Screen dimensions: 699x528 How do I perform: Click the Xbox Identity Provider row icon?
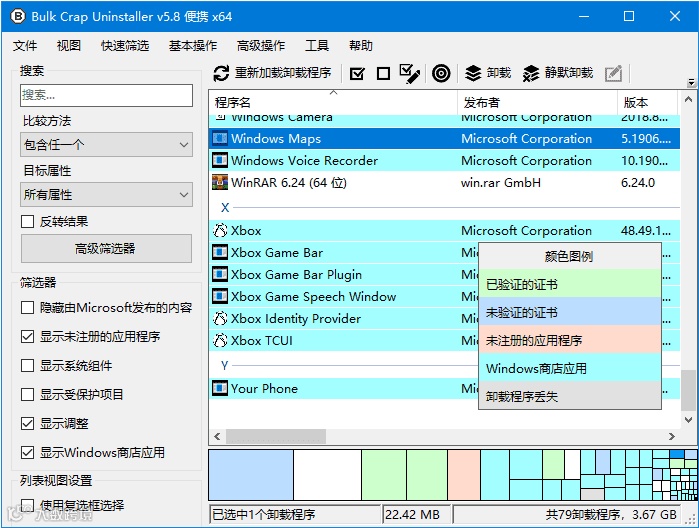(x=220, y=318)
